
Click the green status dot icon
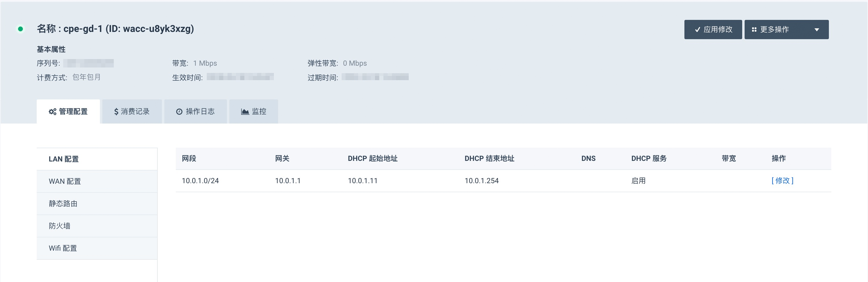[20, 29]
